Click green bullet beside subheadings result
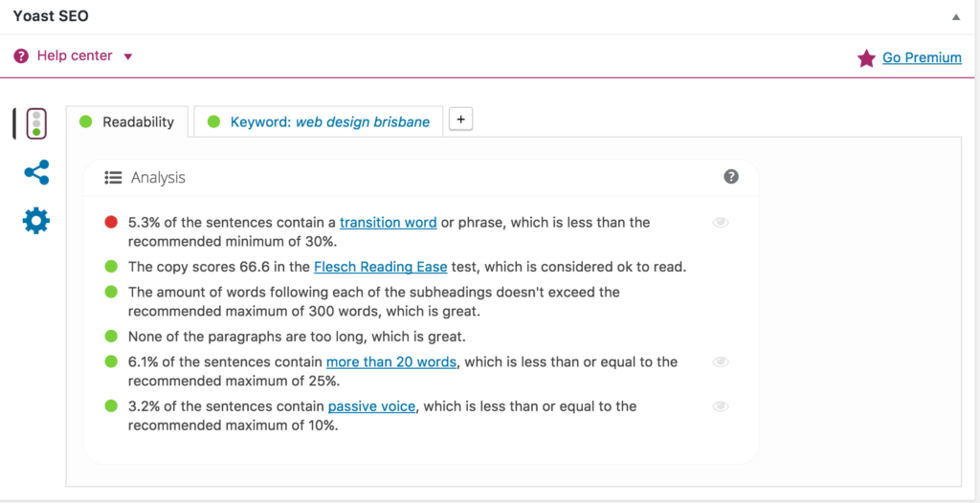The height and width of the screenshot is (503, 980). [x=111, y=292]
